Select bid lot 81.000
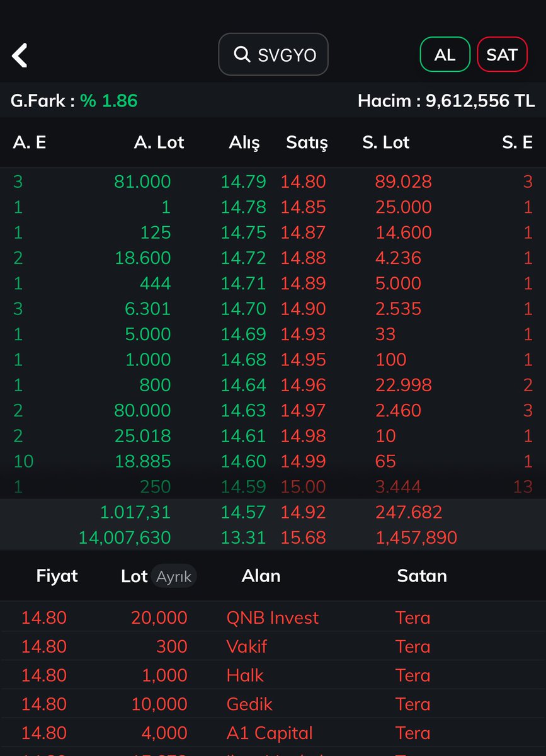The height and width of the screenshot is (756, 546). [142, 182]
